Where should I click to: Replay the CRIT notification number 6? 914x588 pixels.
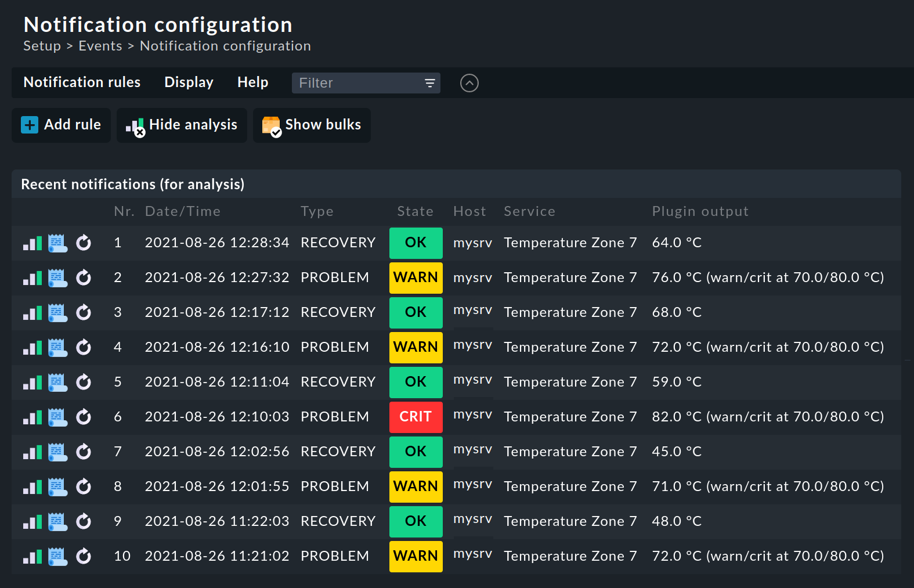coord(84,417)
